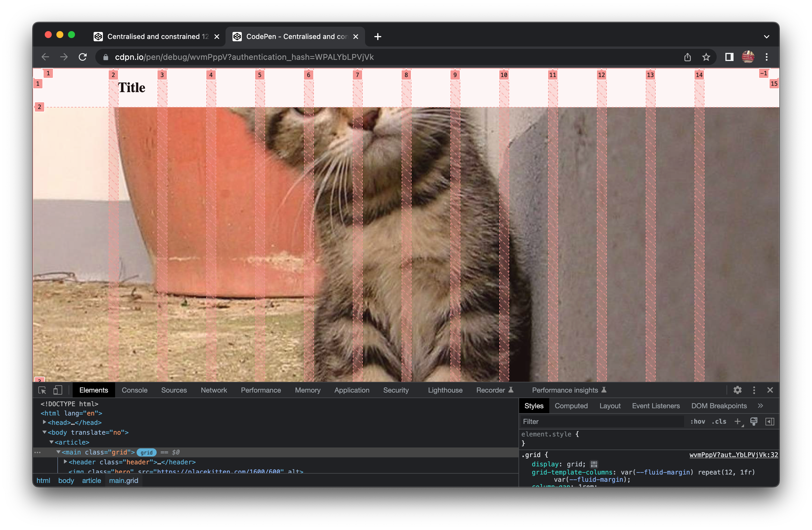Activate the inspect element picker icon
This screenshot has height=530, width=812.
pos(42,390)
